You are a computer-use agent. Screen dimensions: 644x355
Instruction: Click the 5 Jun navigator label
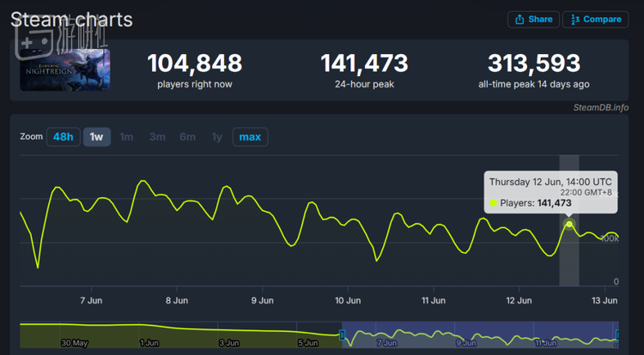coord(308,343)
